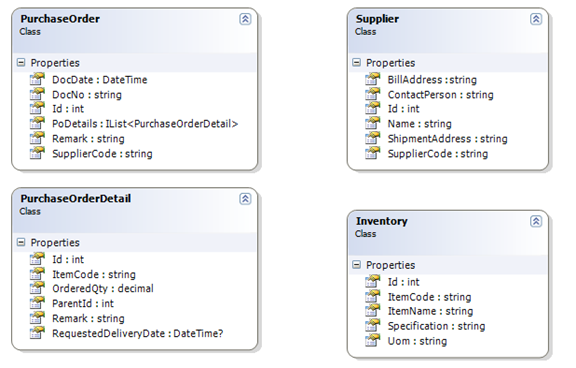Select 'Uom : string' property text
576x368 pixels.
[417, 341]
